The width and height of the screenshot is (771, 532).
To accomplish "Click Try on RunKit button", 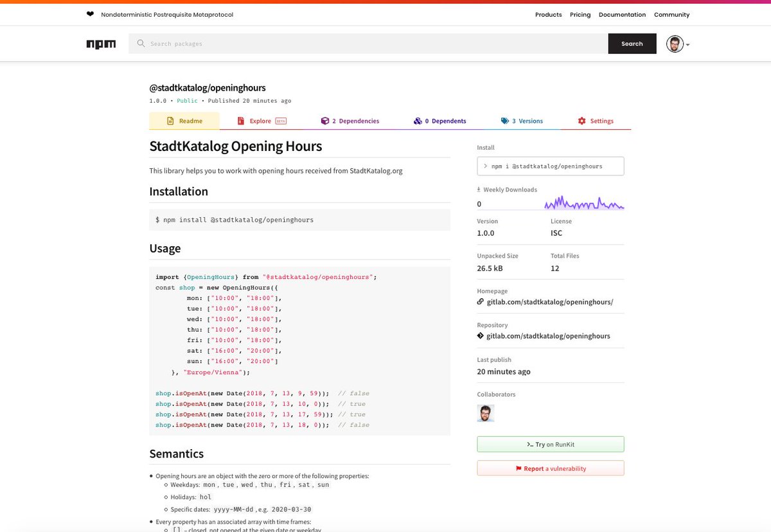I will coord(551,445).
